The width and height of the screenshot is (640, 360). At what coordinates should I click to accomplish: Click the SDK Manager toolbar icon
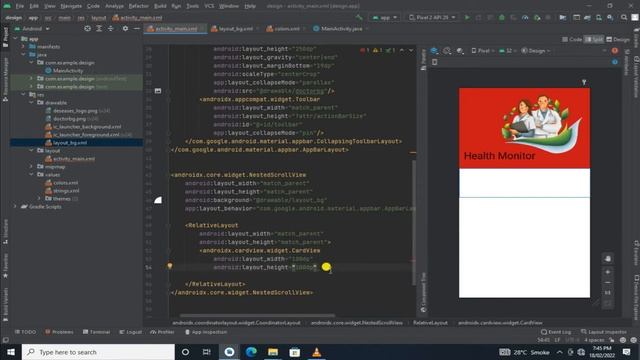[610, 18]
